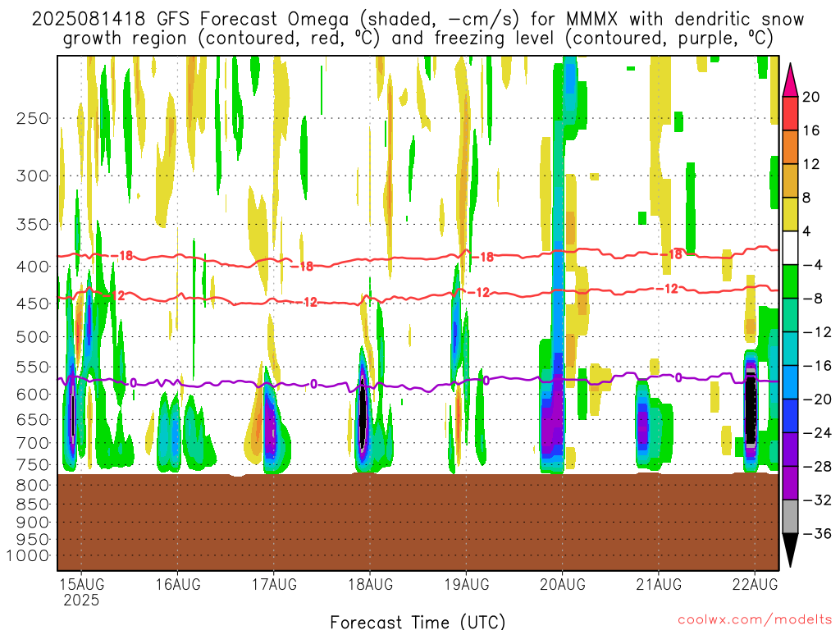Image resolution: width=840 pixels, height=630 pixels.
Task: Click the 22AUG time axis label
Action: click(755, 584)
